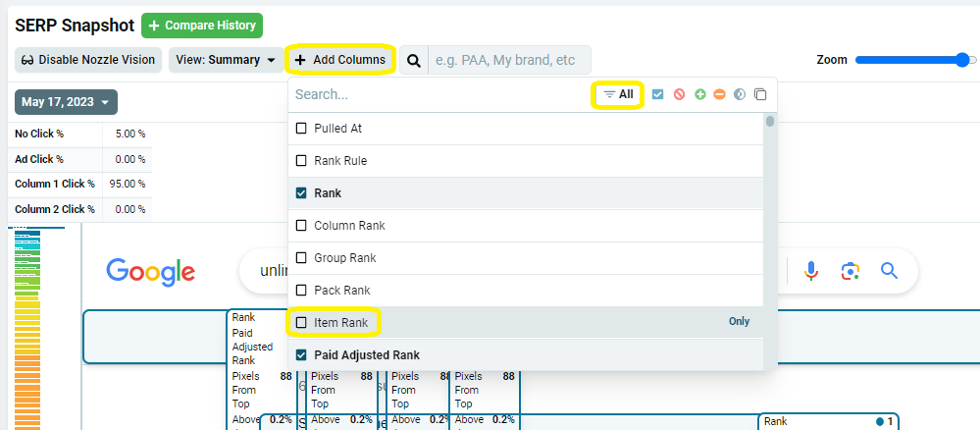Click the 'Column 2 Click %' label
Screen dimensions: 980x430
pos(55,209)
